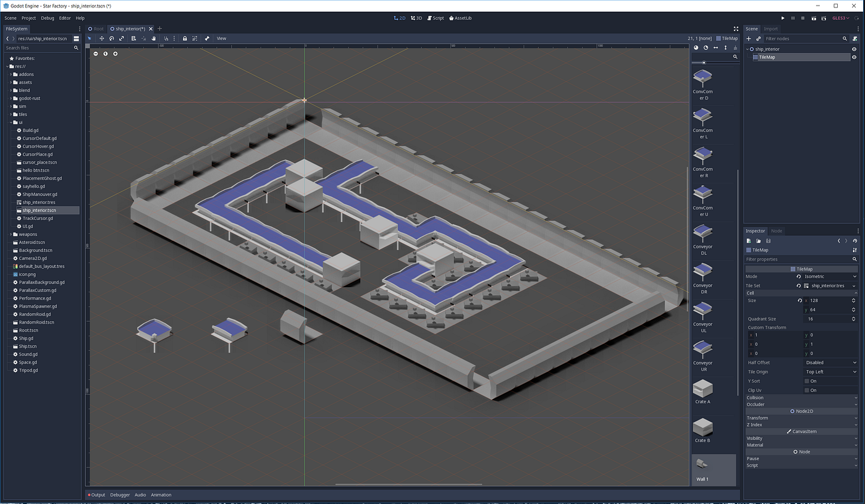Switch to the Root scene tab
Screen dimensions: 865x504
pyautogui.click(x=96, y=28)
